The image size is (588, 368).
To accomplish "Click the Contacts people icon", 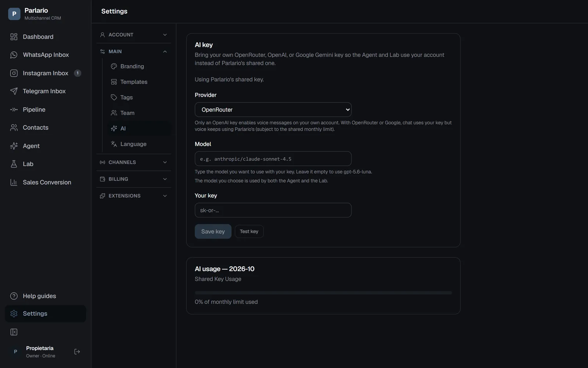I will coord(14,128).
